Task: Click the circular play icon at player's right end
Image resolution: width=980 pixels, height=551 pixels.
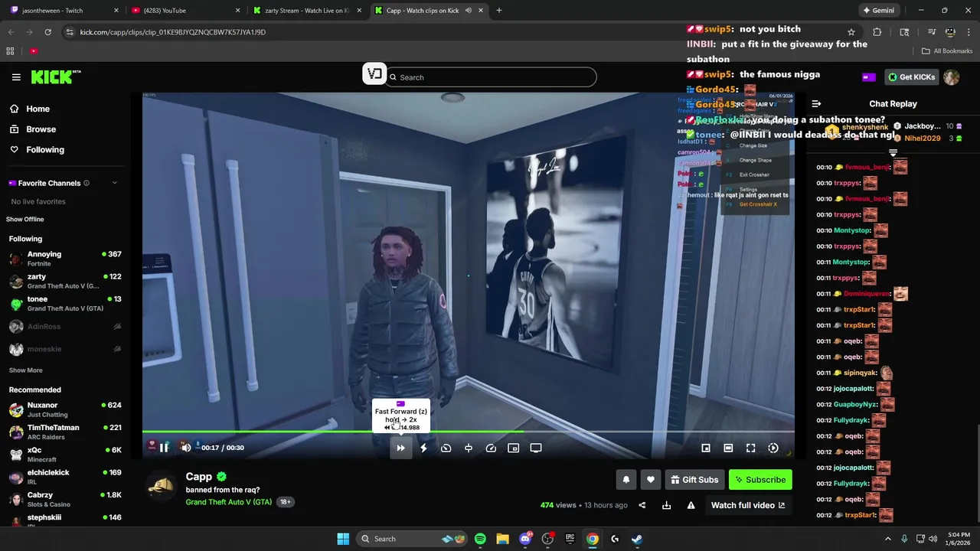Action: [x=773, y=448]
